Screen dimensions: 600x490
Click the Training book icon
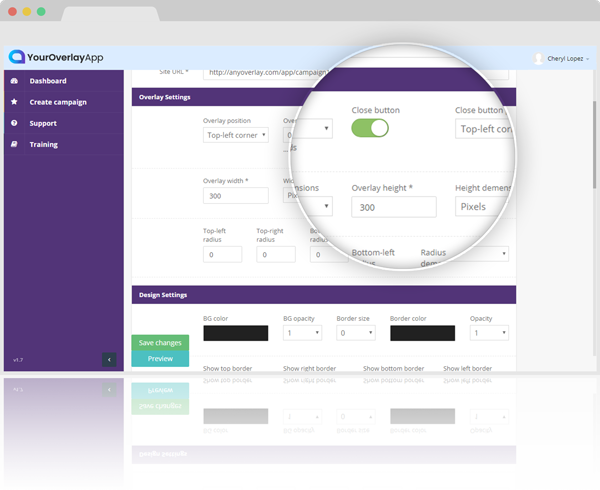14,144
